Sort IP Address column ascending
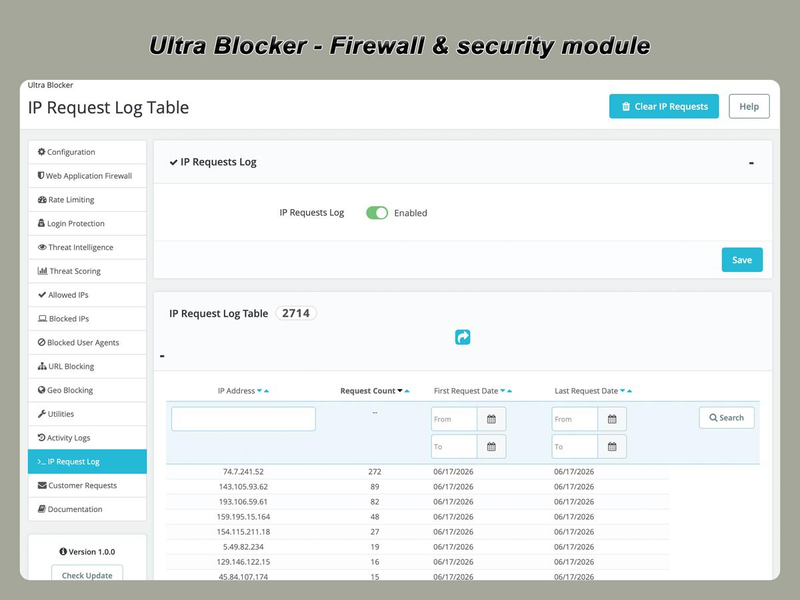Image resolution: width=800 pixels, height=600 pixels. coord(266,391)
